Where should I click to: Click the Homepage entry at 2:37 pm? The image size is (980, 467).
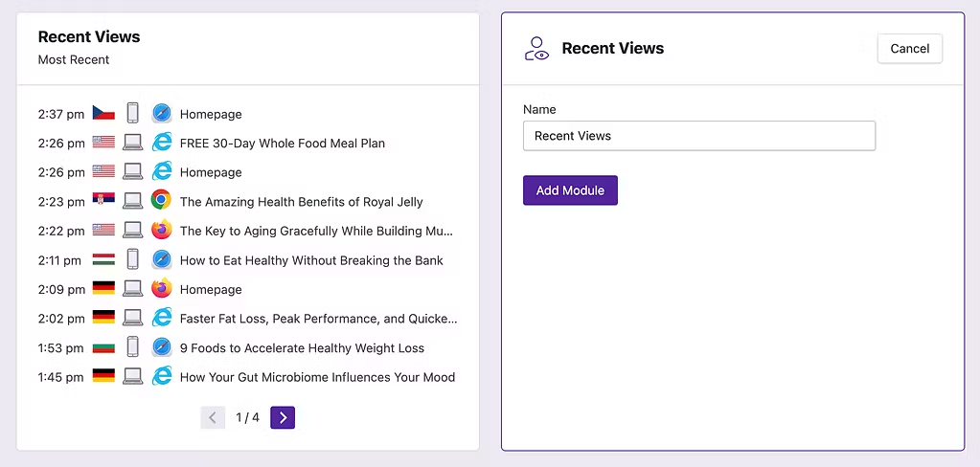[x=211, y=114]
